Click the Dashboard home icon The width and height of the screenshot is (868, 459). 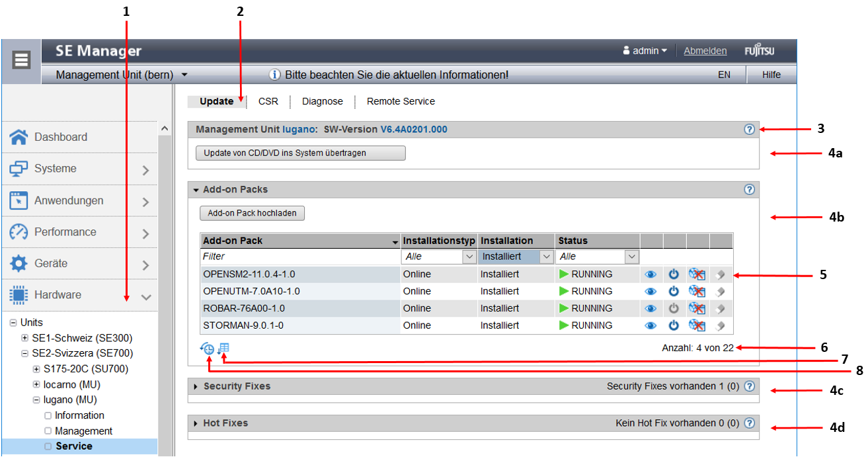tap(19, 137)
